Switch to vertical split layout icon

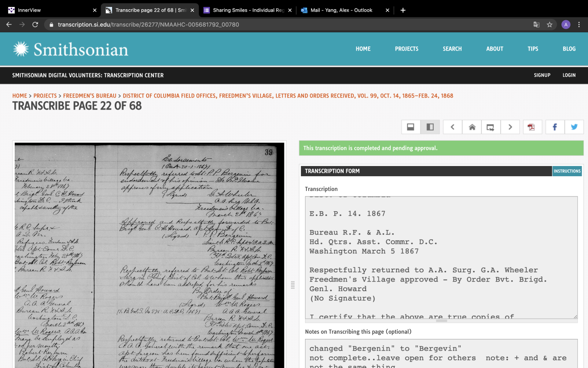[430, 127]
